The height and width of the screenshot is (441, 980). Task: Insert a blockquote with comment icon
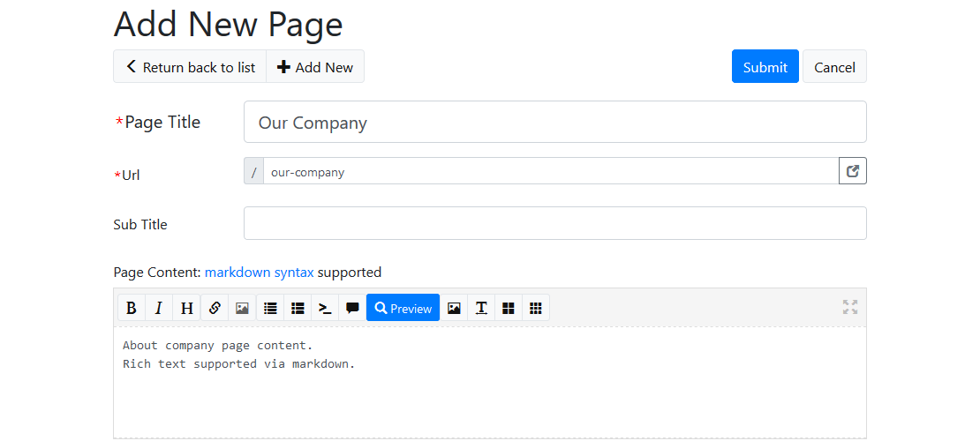pos(352,308)
